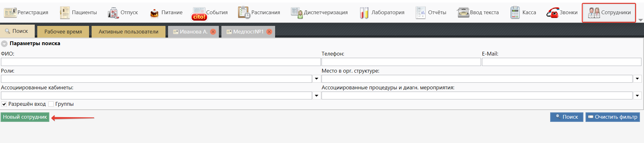The height and width of the screenshot is (143, 644).
Task: Expand the Роли dropdown list
Action: [316, 79]
